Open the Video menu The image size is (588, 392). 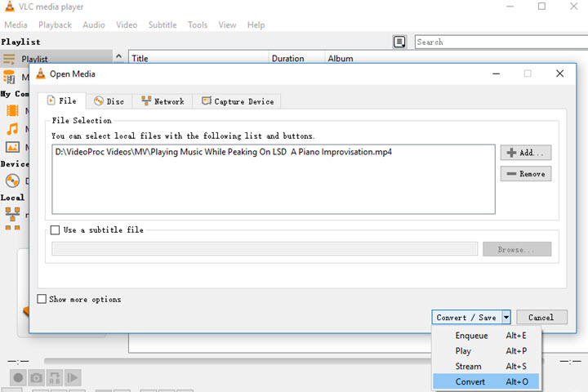(x=127, y=24)
